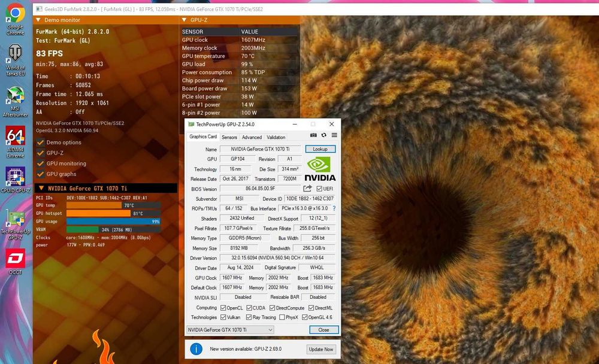The height and width of the screenshot is (364, 599).
Task: Click the Device ID field
Action: pyautogui.click(x=310, y=199)
